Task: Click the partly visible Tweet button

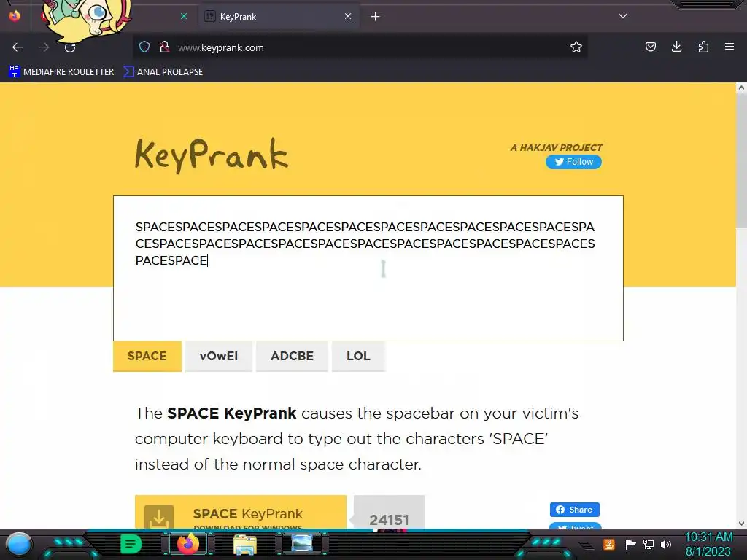Action: click(x=575, y=526)
